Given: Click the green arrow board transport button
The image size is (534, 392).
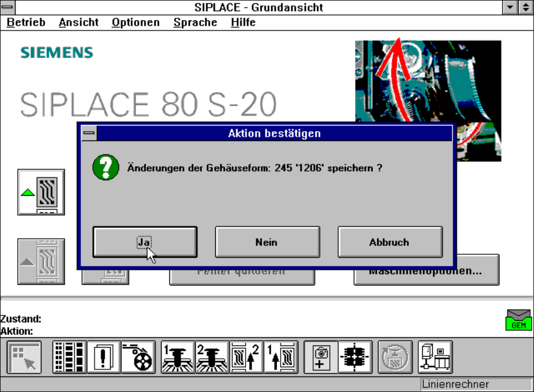Looking at the screenshot, I should pyautogui.click(x=41, y=192).
